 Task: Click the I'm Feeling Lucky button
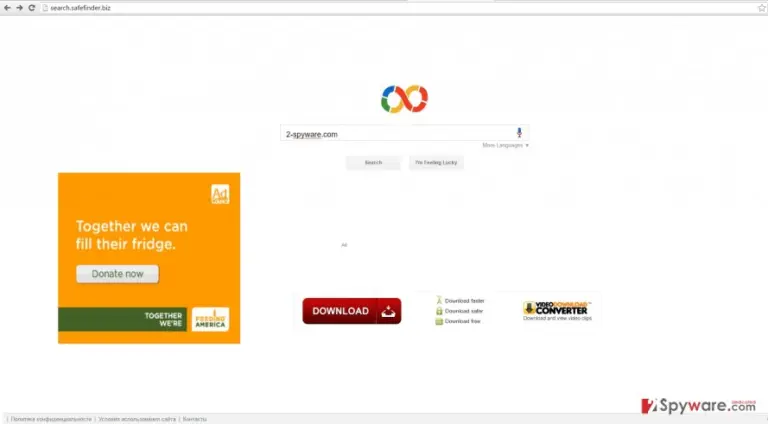click(x=436, y=163)
